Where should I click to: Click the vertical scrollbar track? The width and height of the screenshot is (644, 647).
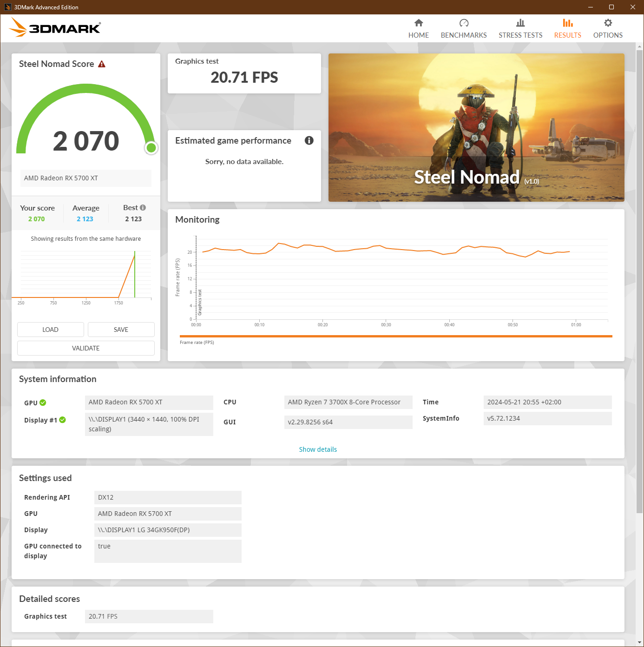tap(639, 344)
